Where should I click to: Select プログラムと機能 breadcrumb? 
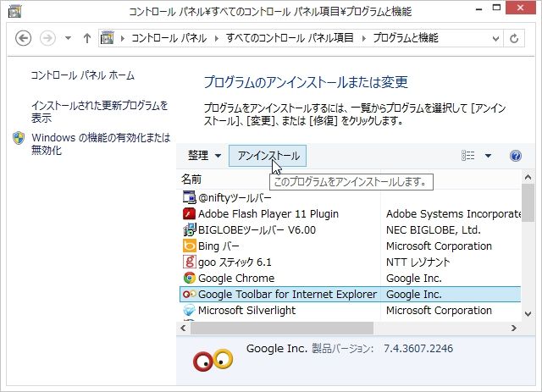(x=406, y=38)
